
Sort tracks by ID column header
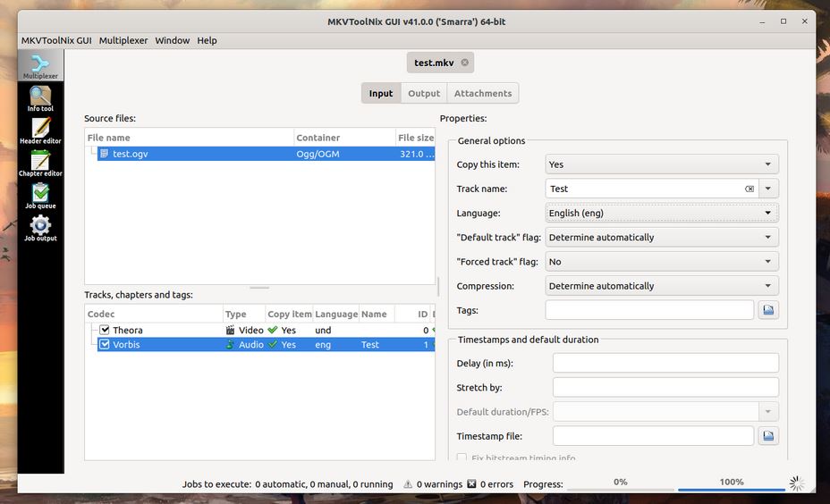click(412, 315)
